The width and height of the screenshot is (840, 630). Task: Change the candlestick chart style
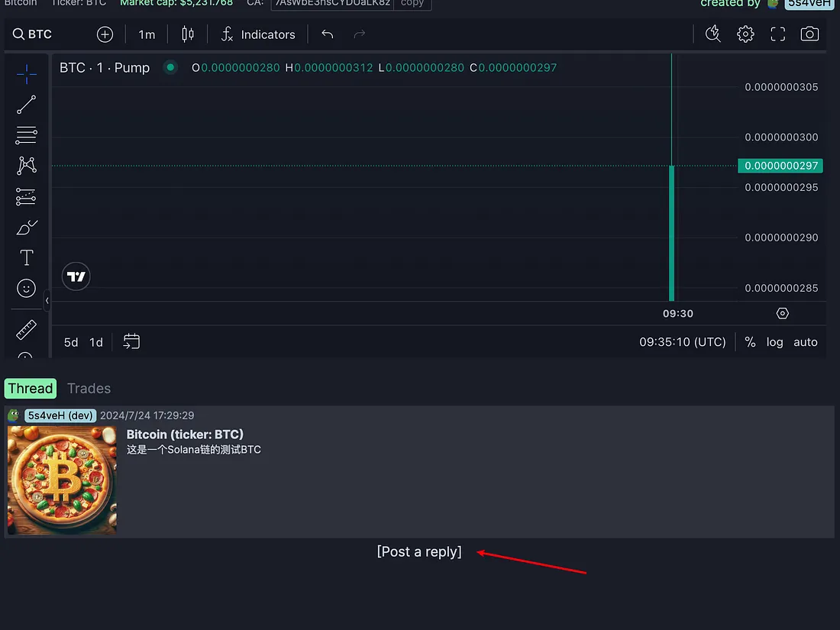tap(188, 34)
